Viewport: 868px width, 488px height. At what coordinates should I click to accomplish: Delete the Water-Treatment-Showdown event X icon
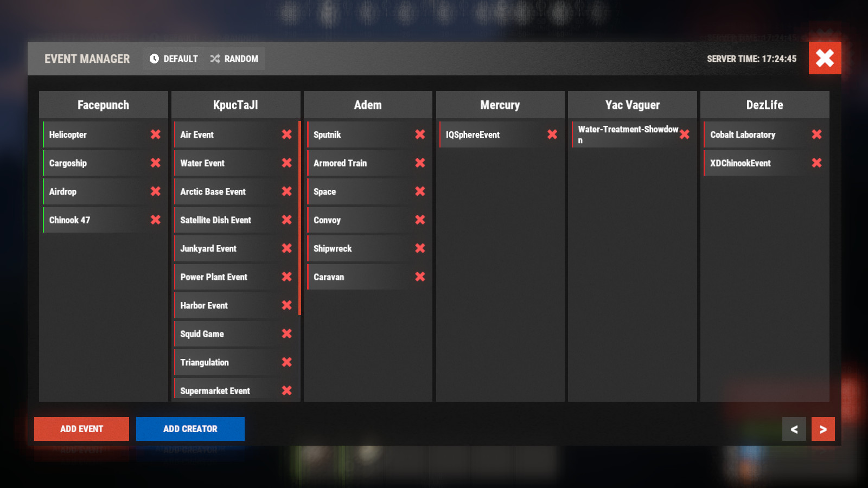click(685, 134)
